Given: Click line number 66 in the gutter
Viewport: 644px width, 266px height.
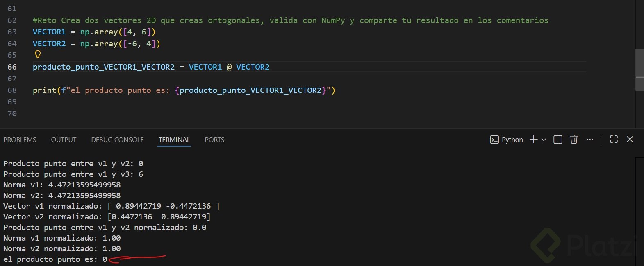Looking at the screenshot, I should (12, 67).
